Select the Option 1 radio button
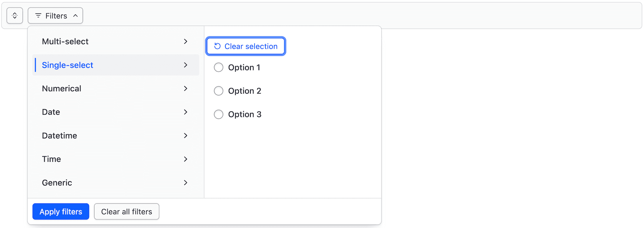This screenshot has height=228, width=644. [218, 67]
